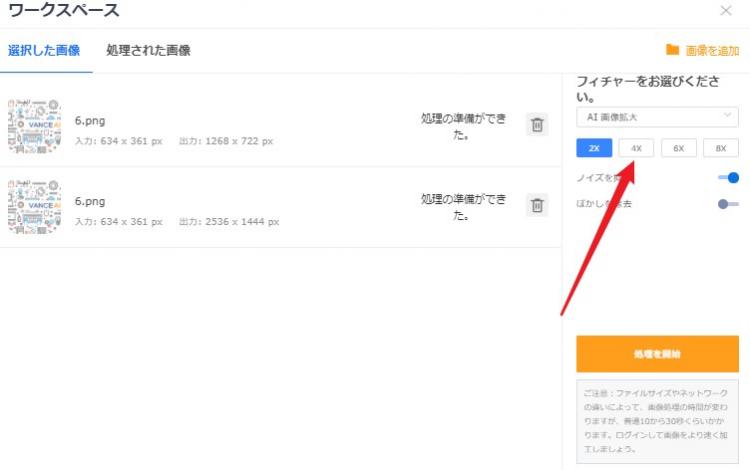Open thumbnail of 6.png with output 1268 x 722
The height and width of the screenshot is (470, 750).
(34, 126)
